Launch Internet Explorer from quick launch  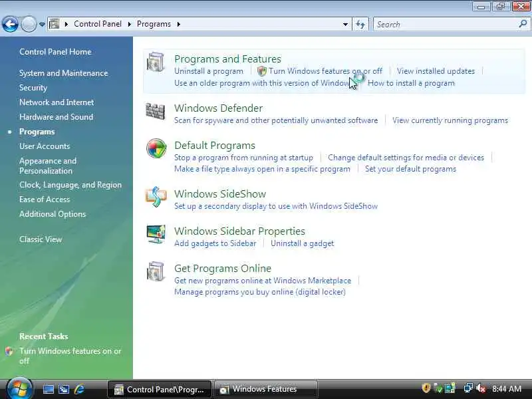click(80, 389)
